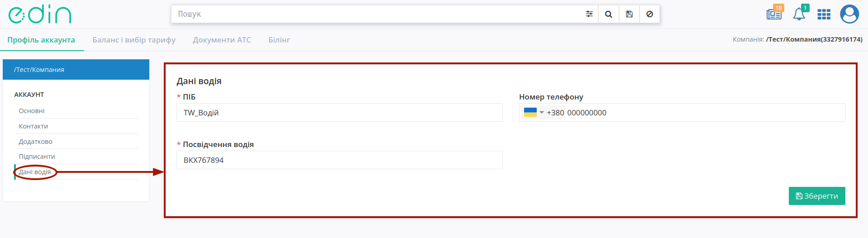Expand the country code flag dropdown
The height and width of the screenshot is (238, 868).
pyautogui.click(x=534, y=112)
